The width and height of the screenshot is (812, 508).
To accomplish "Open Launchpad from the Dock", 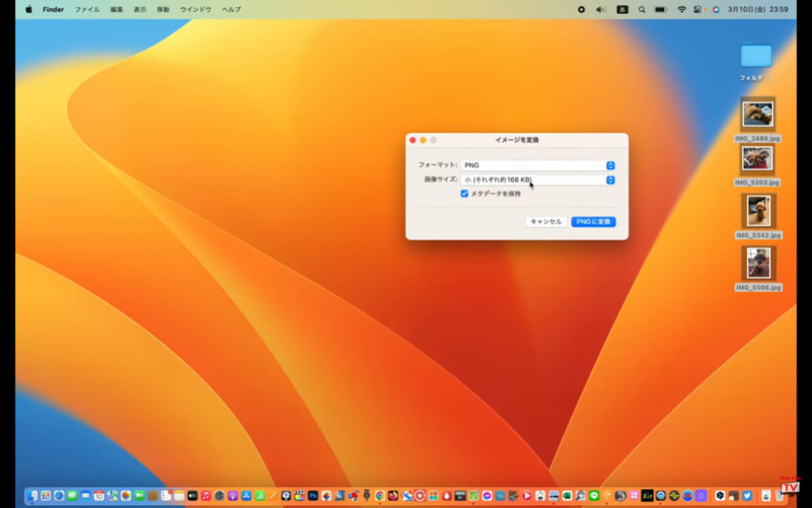I will click(45, 496).
